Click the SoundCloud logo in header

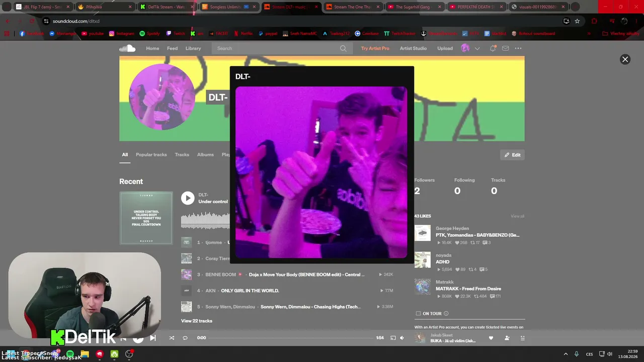[x=127, y=48]
